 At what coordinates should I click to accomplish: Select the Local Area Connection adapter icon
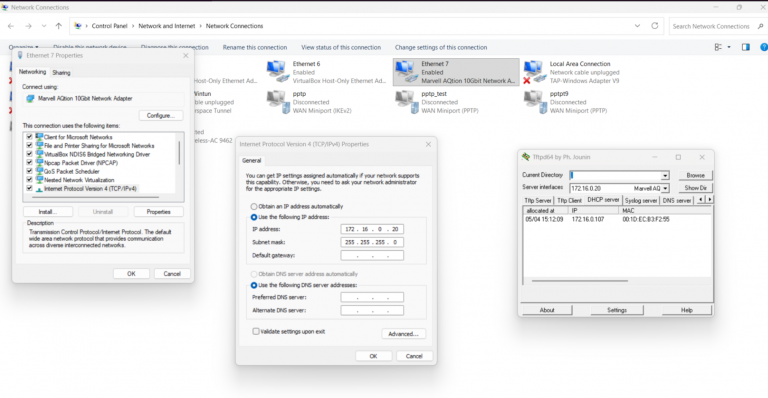tap(534, 72)
